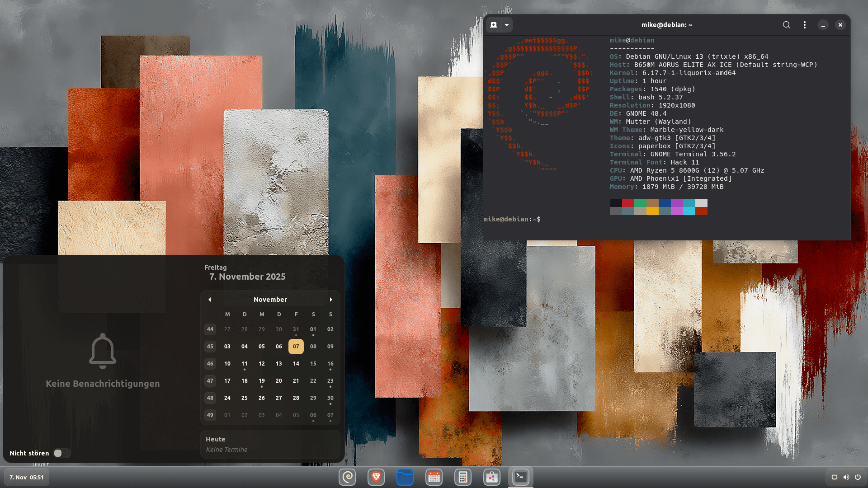Select November 14 in the calendar
The image size is (868, 488).
tap(296, 364)
